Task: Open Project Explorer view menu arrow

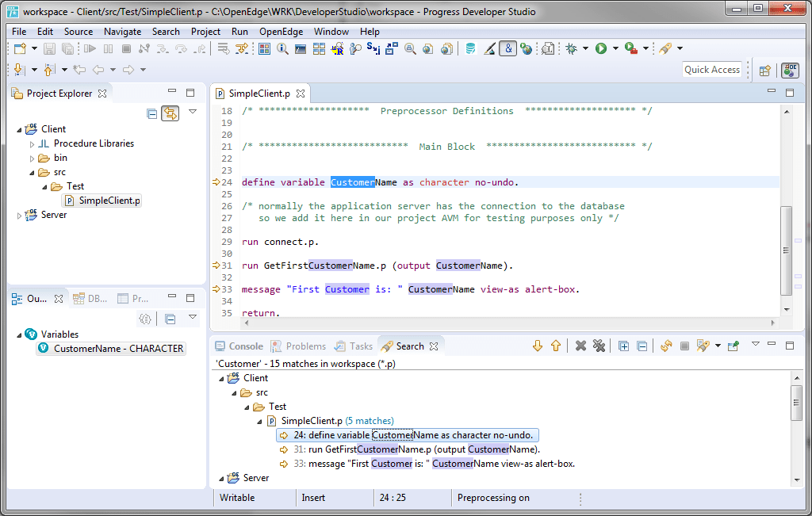Action: [x=193, y=112]
